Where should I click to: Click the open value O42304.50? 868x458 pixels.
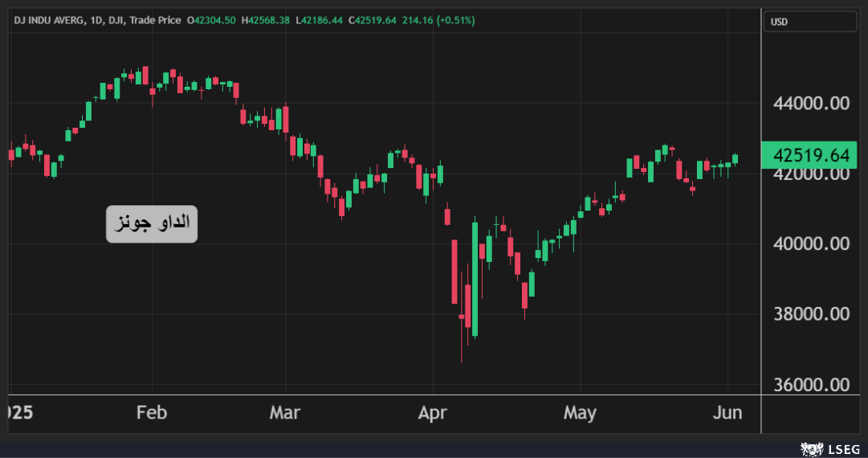(x=211, y=21)
